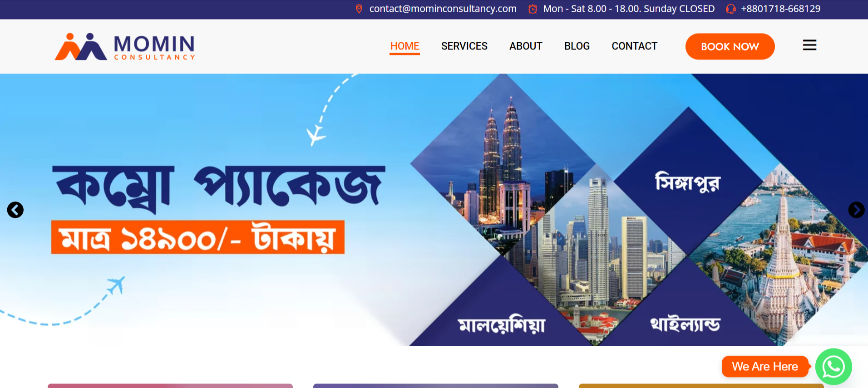Click the location pin icon beside email
Screen dimensions: 868x388
(x=359, y=9)
